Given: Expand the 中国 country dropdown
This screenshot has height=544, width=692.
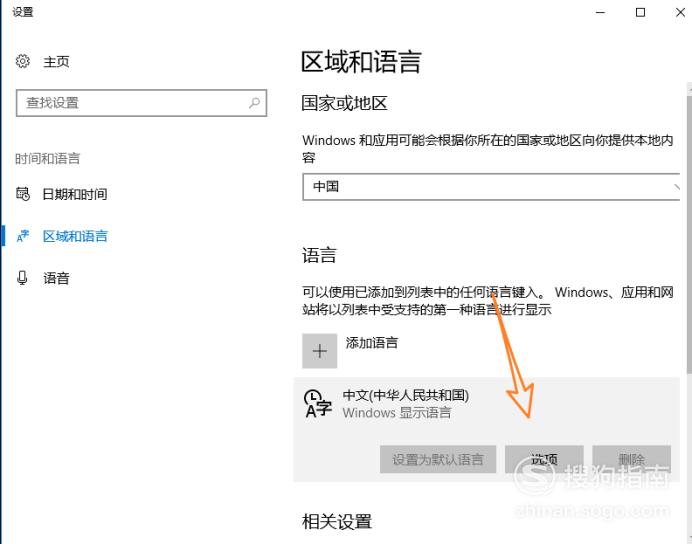Looking at the screenshot, I should point(491,187).
